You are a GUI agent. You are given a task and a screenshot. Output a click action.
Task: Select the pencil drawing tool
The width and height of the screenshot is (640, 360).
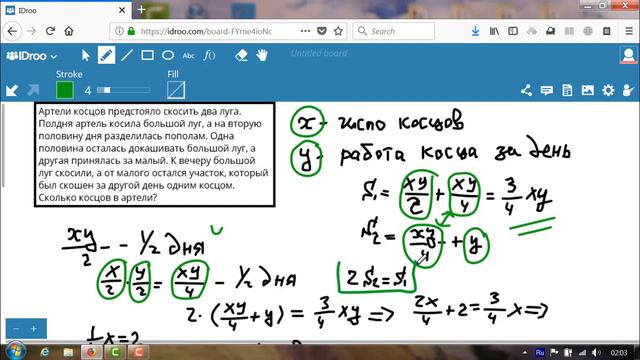pos(106,56)
